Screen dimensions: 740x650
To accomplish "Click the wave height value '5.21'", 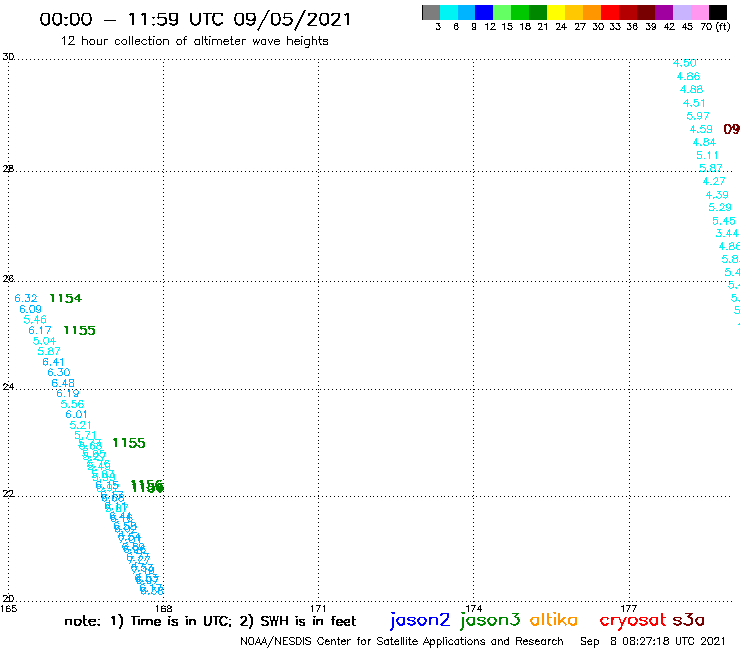I will [x=80, y=425].
